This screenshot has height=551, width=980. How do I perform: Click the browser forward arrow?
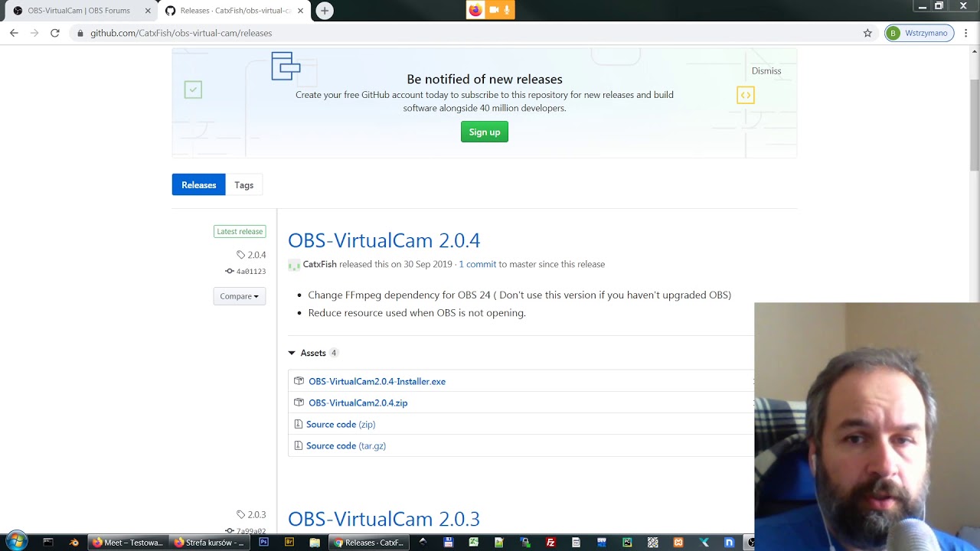[x=34, y=33]
